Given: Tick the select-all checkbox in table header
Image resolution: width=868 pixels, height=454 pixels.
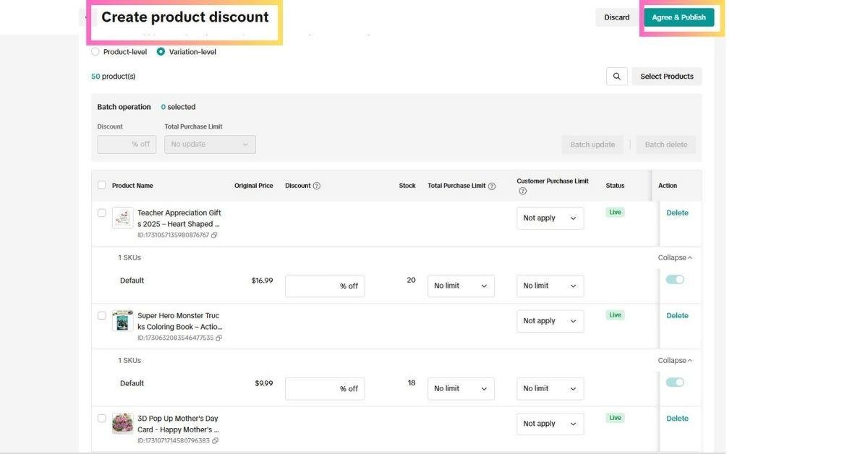Looking at the screenshot, I should (x=101, y=185).
